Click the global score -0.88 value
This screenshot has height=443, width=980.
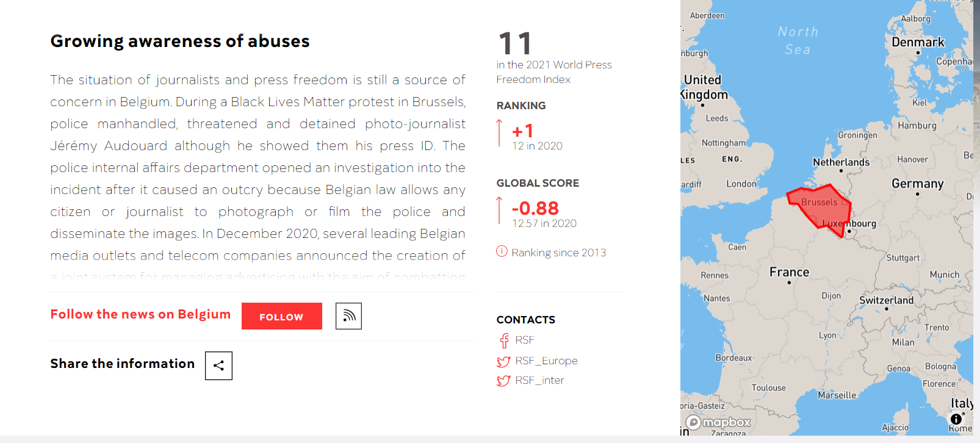[x=535, y=208]
